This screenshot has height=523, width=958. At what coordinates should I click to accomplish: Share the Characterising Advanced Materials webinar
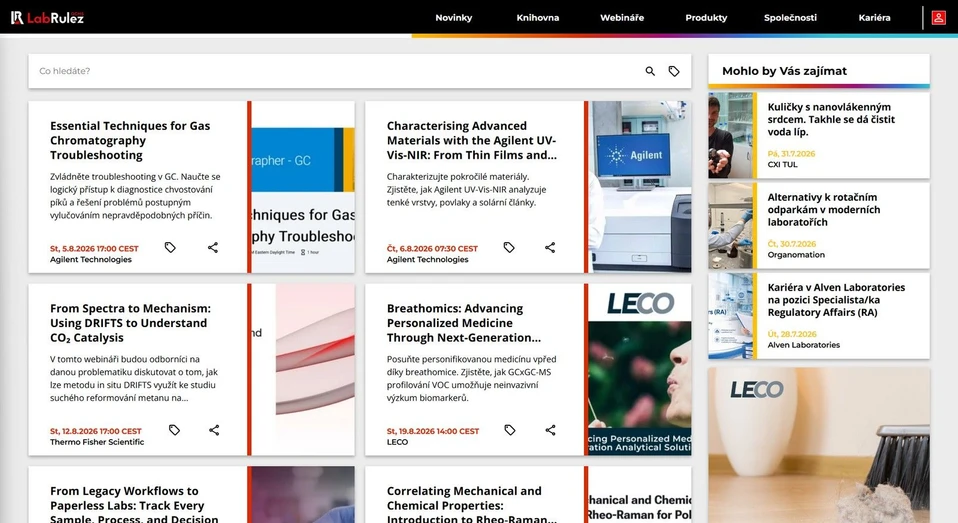pyautogui.click(x=550, y=247)
